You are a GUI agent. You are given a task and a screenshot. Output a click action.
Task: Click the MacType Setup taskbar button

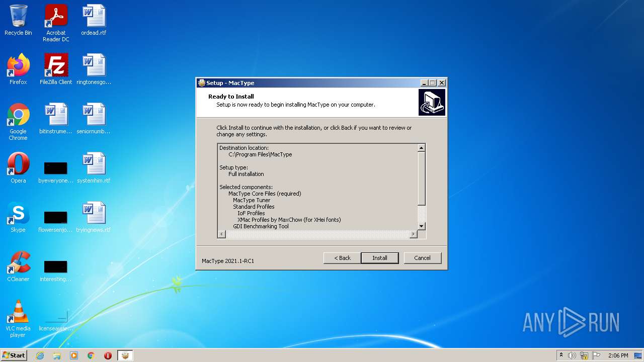(125, 355)
